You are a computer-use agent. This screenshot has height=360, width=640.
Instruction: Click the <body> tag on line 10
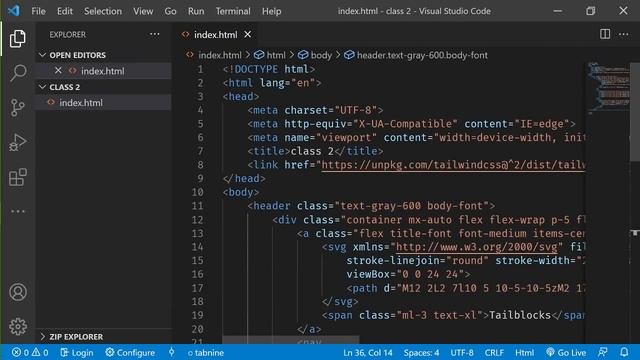click(x=241, y=192)
